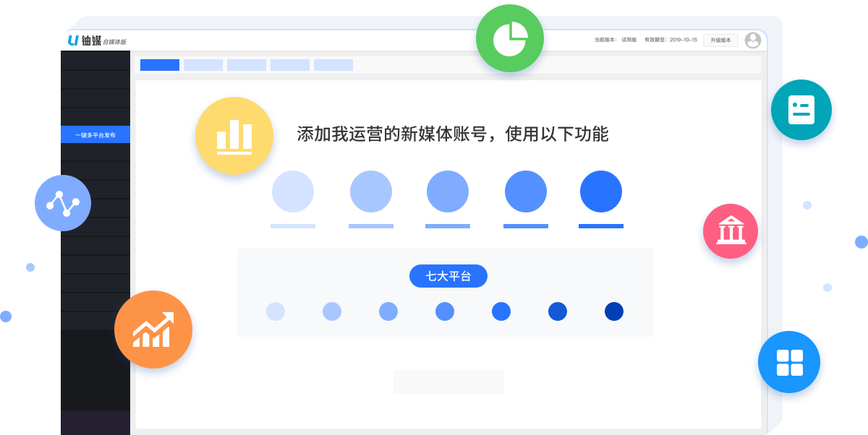This screenshot has height=435, width=868.
Task: Switch to the last light blue tab
Action: coord(333,65)
